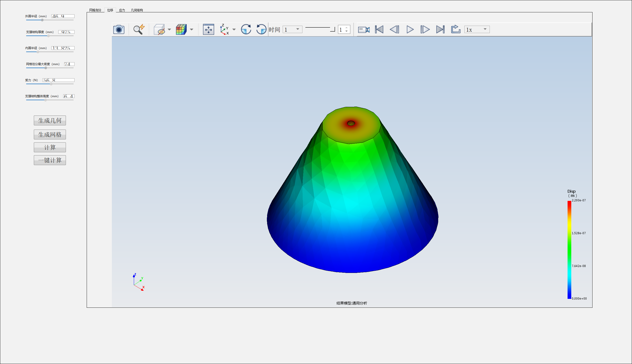Viewport: 632px width, 364px height.
Task: Click the legend value 2.293e-07
Action: 578,200
